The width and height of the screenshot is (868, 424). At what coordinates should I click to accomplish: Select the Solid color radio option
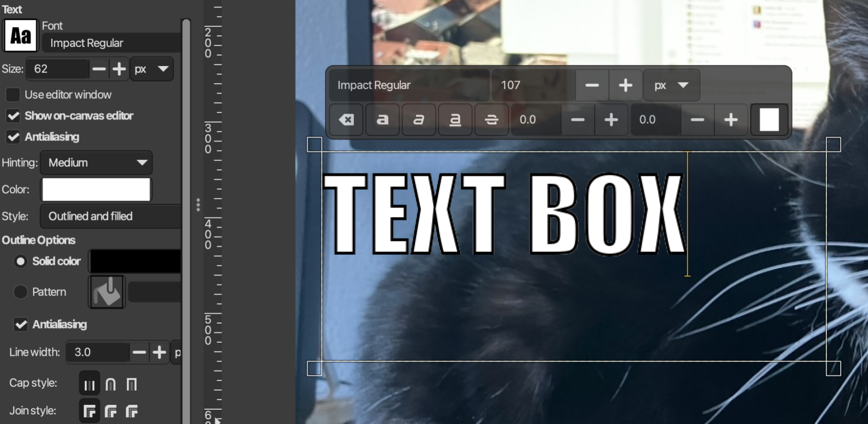pyautogui.click(x=20, y=261)
